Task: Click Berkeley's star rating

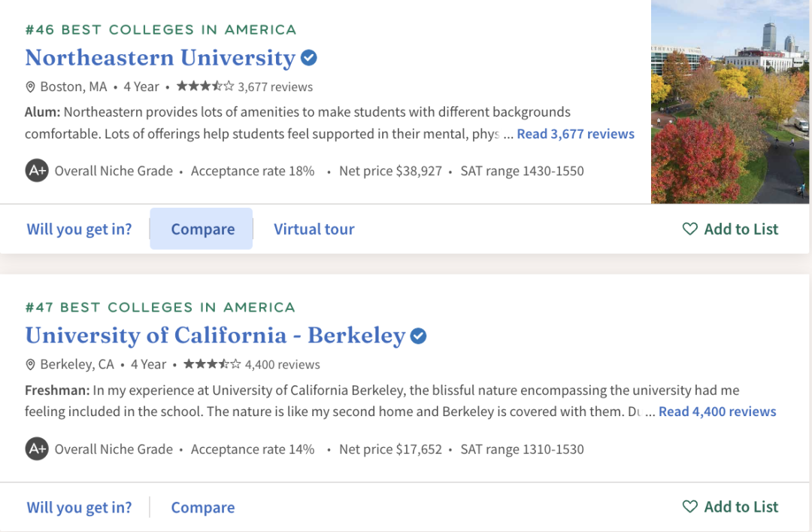Action: tap(212, 364)
